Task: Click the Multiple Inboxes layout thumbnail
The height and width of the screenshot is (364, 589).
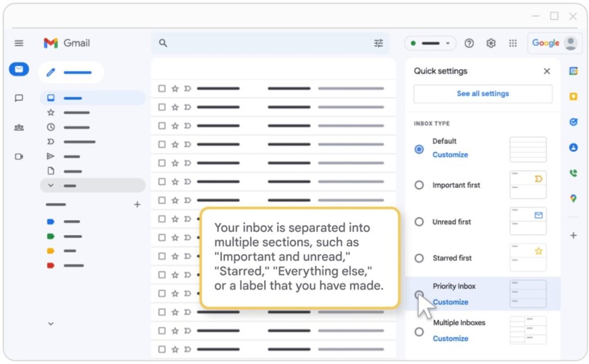Action: tap(528, 330)
